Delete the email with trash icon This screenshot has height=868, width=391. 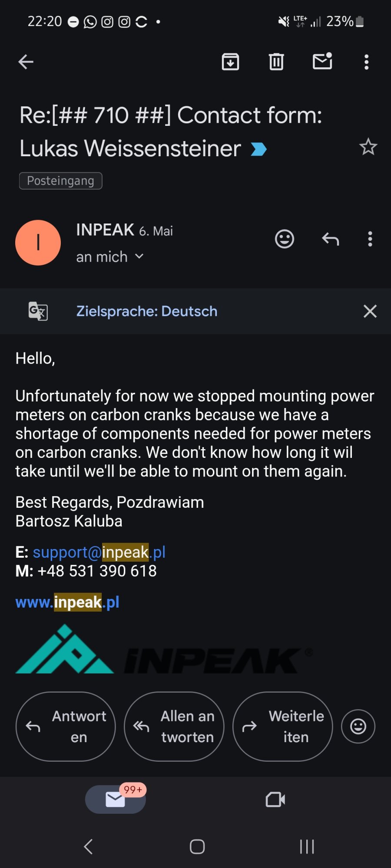276,62
